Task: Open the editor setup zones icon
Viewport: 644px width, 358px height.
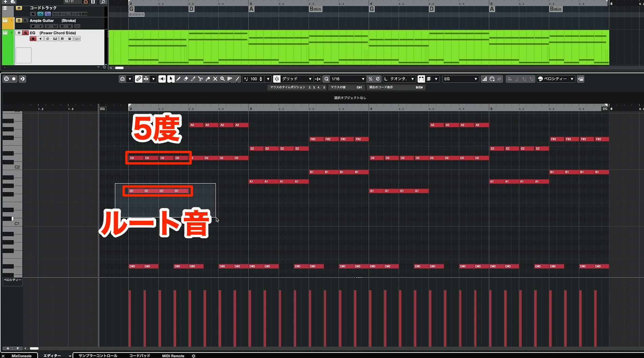Action: pos(122,79)
